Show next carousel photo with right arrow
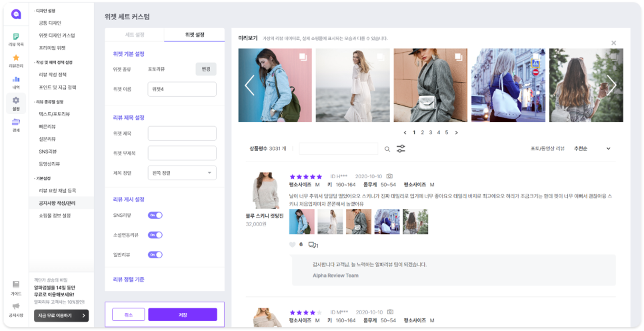Viewport: 644px width, 331px height. [611, 85]
